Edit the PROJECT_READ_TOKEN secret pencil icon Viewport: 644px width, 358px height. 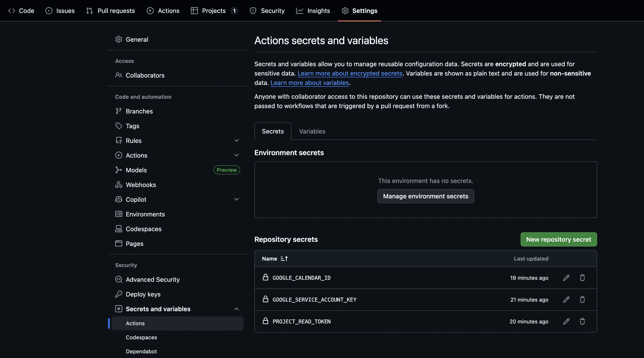tap(566, 321)
